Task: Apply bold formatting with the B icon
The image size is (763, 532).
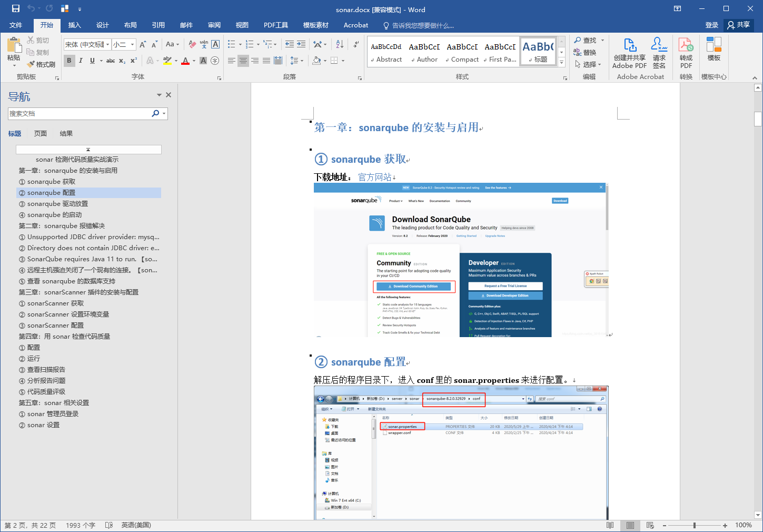Action: tap(69, 61)
